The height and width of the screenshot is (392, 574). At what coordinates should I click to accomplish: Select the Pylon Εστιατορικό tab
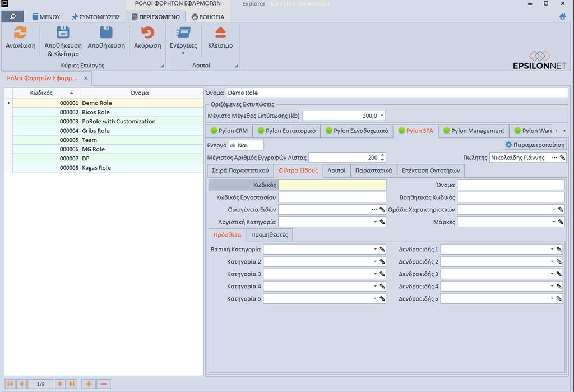coord(286,131)
